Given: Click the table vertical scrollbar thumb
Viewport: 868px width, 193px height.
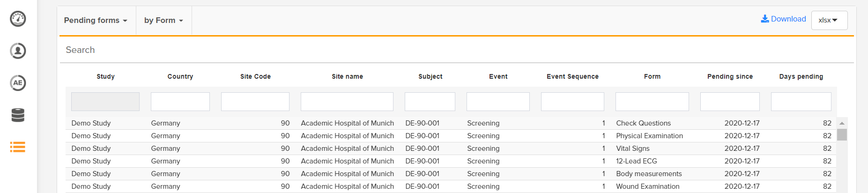Looking at the screenshot, I should pos(842,135).
